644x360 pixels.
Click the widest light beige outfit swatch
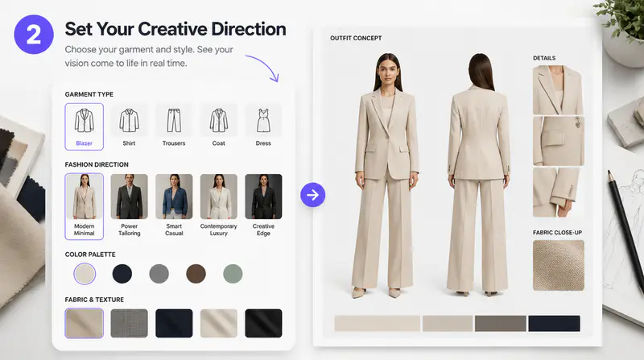click(377, 324)
